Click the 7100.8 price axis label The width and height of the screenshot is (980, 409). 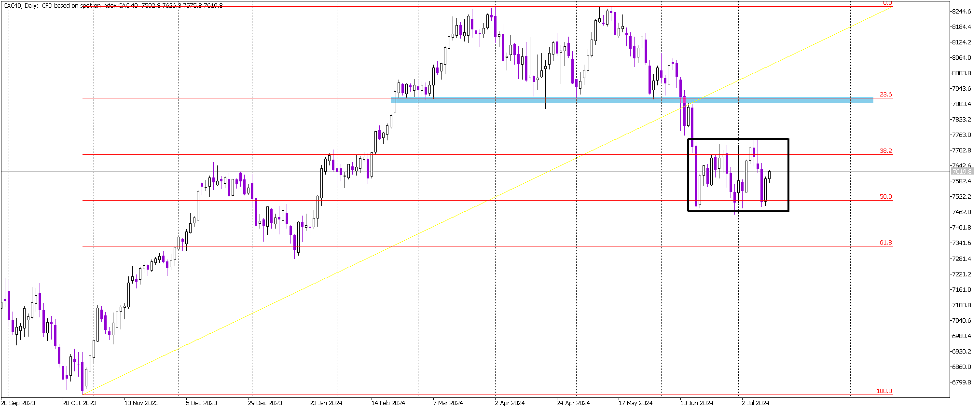pos(962,305)
